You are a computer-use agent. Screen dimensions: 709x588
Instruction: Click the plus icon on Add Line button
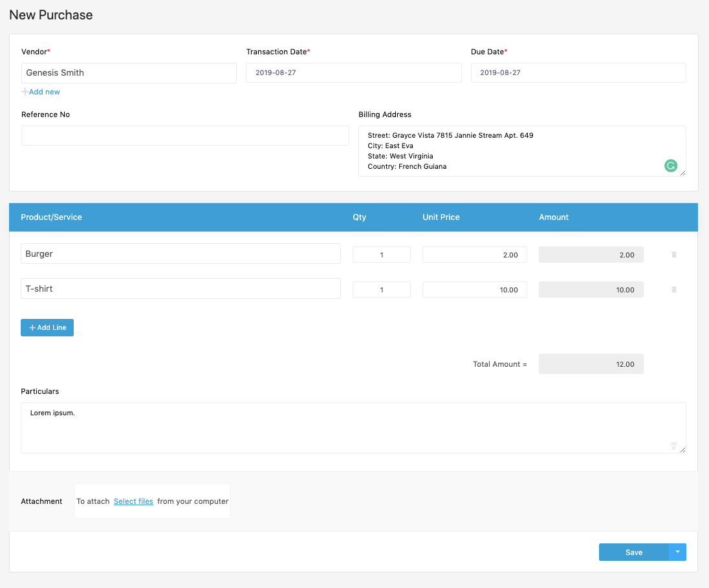click(32, 327)
